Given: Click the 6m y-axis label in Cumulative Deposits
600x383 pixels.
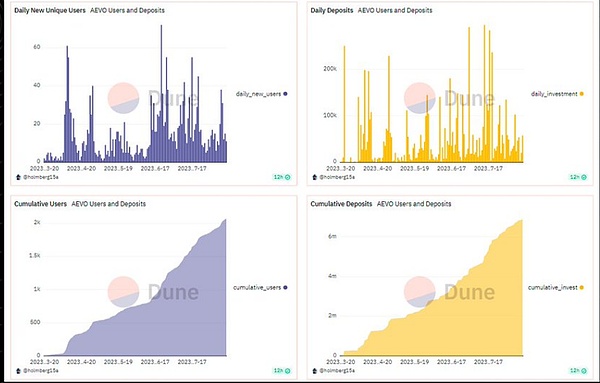Looking at the screenshot, I should coord(333,236).
